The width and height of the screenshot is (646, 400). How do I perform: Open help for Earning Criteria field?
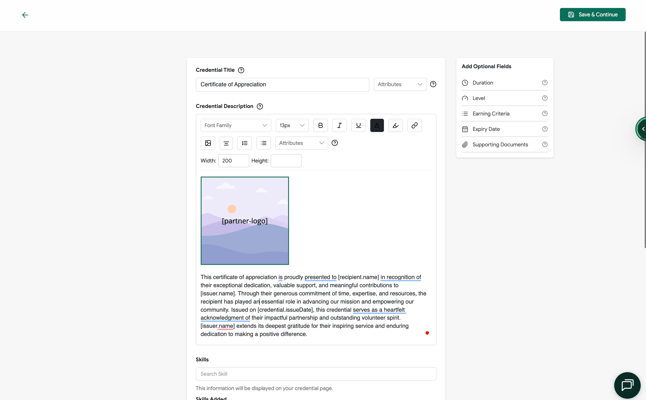tap(545, 114)
